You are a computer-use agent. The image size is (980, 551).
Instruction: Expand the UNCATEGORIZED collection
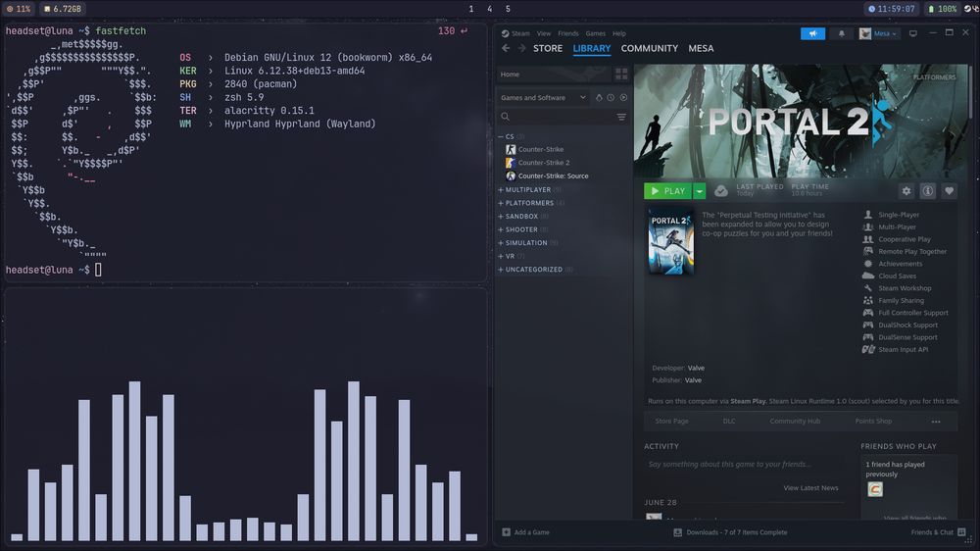point(501,270)
